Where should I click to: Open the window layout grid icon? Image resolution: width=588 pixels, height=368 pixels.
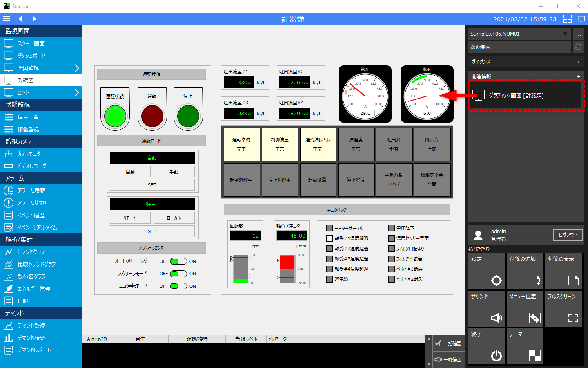568,19
